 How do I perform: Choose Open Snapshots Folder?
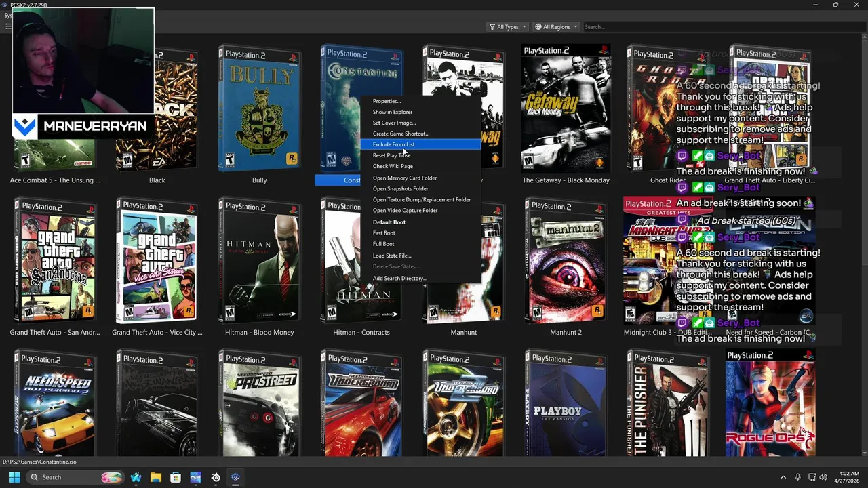tap(420, 188)
